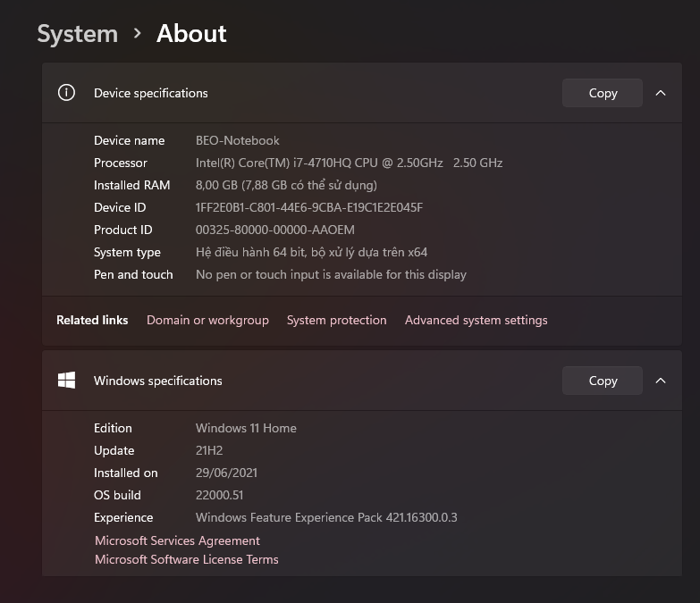This screenshot has height=603, width=700.
Task: Click the 'No pen or touch input' text
Action: 331,274
